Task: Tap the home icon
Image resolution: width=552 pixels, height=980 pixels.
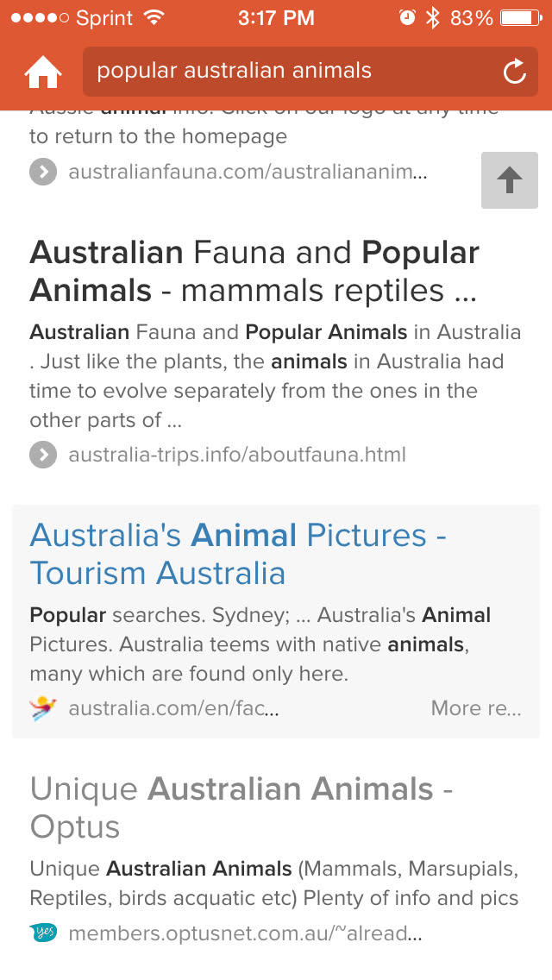Action: click(43, 72)
